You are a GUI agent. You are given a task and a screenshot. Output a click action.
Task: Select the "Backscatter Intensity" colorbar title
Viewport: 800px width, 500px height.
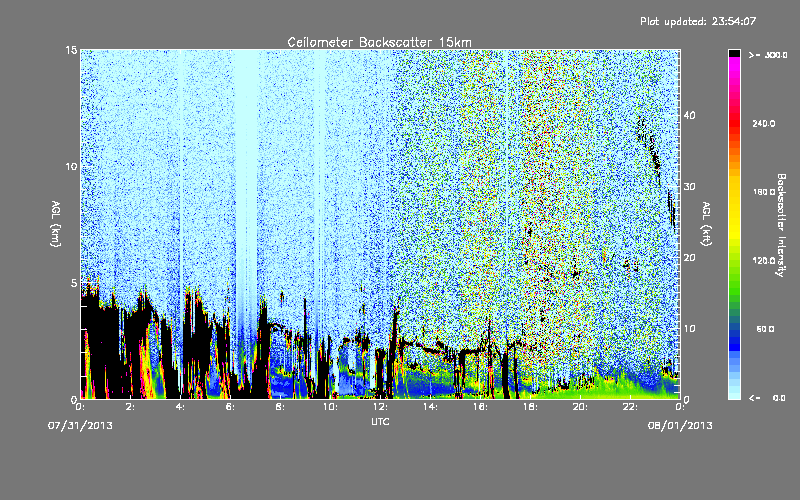pyautogui.click(x=781, y=225)
